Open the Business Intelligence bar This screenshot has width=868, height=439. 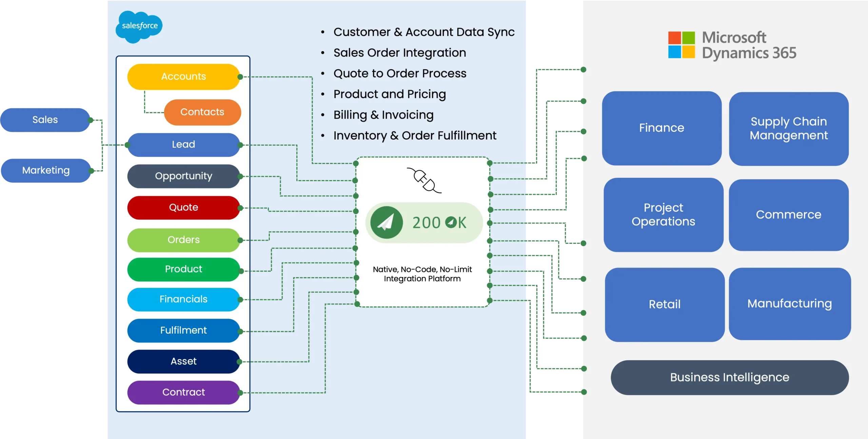[x=730, y=377]
